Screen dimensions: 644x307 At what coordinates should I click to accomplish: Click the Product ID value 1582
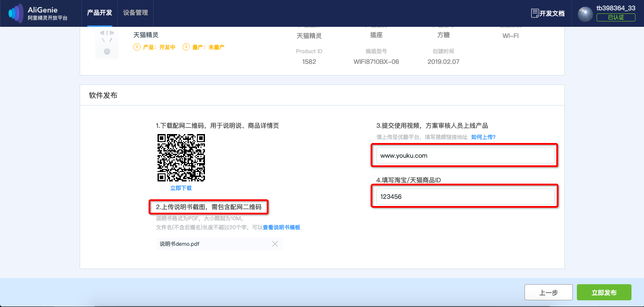tap(309, 62)
